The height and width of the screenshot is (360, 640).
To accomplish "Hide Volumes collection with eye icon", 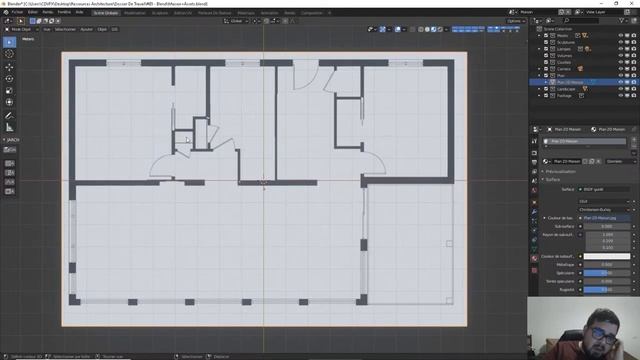I will coord(620,56).
